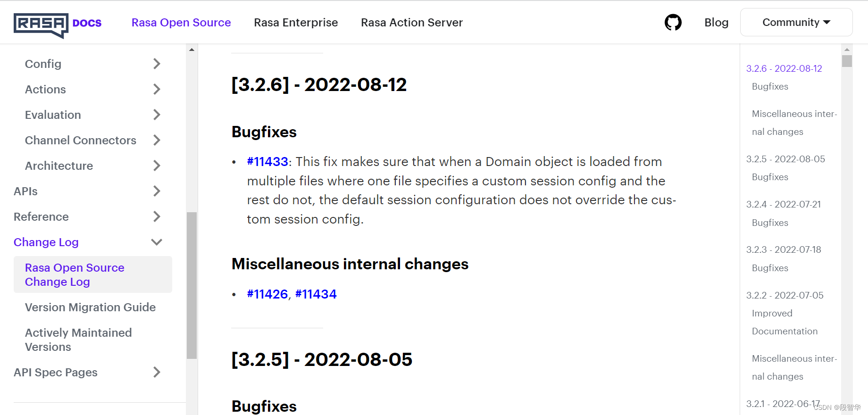Jump to Miscellaneous internal changes under 3.2.6
The image size is (868, 415).
(794, 123)
